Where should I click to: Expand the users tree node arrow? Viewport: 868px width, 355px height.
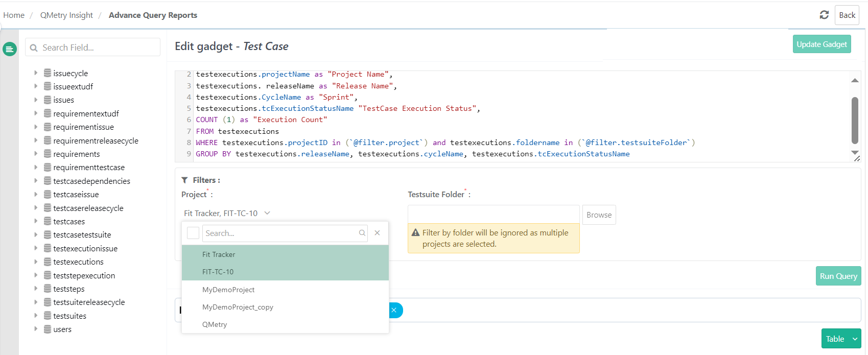pos(36,329)
